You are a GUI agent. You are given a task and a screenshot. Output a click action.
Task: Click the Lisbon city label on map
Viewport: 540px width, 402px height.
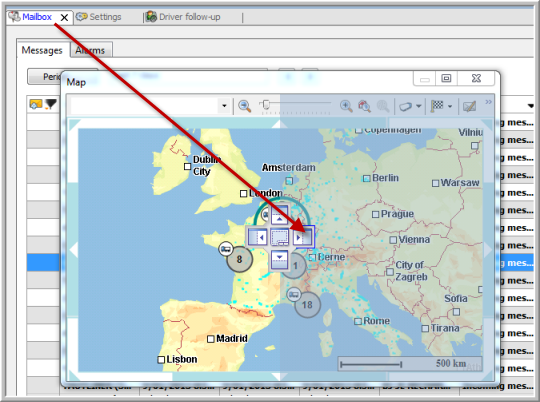(182, 360)
